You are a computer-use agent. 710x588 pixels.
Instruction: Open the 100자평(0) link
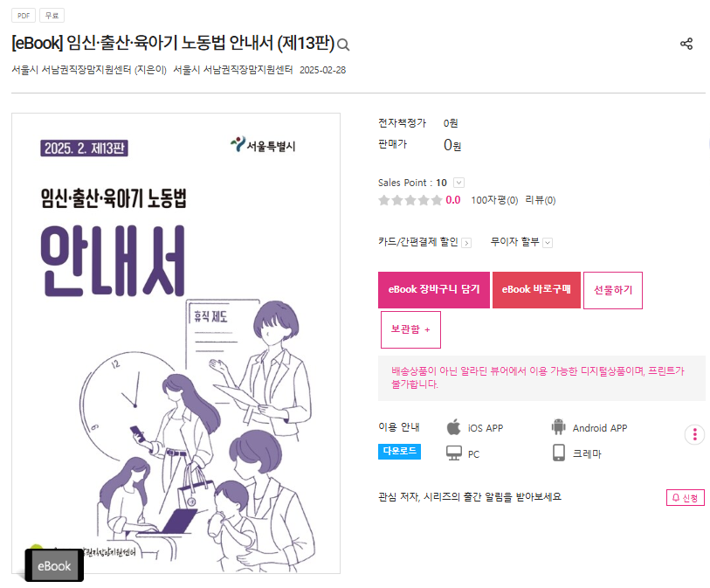(x=494, y=200)
